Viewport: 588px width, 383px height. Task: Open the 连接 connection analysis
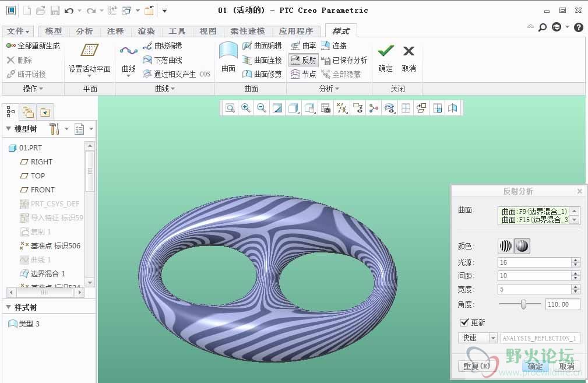pyautogui.click(x=334, y=46)
